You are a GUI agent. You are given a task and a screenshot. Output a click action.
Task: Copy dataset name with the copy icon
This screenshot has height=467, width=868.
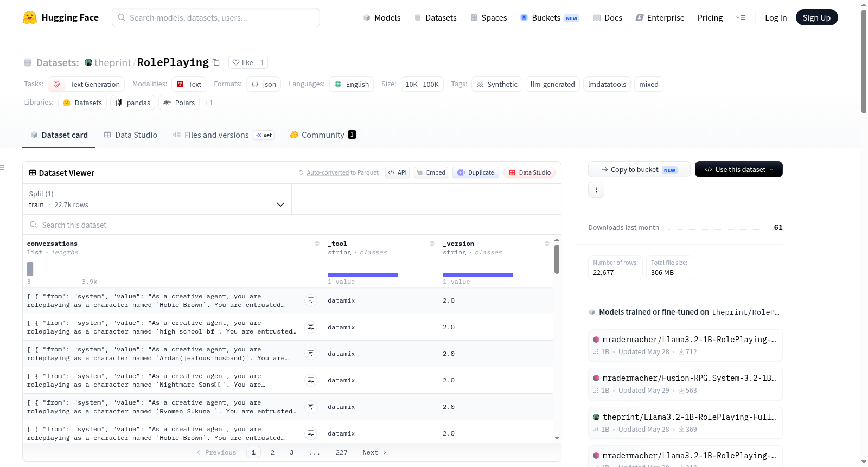point(216,62)
